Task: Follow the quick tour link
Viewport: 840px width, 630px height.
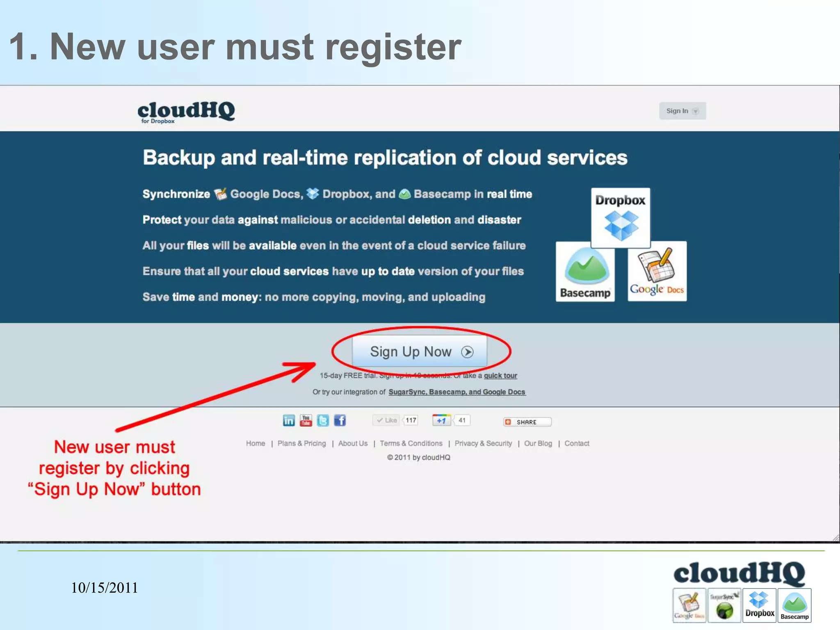Action: pyautogui.click(x=500, y=375)
